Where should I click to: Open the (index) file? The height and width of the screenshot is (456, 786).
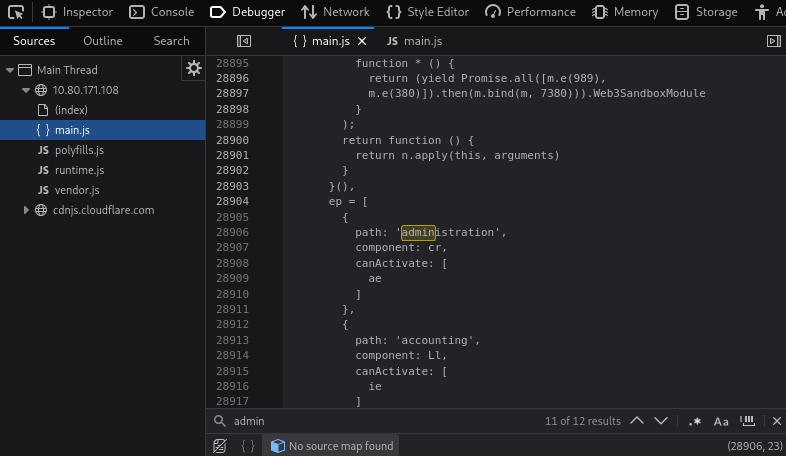point(71,110)
